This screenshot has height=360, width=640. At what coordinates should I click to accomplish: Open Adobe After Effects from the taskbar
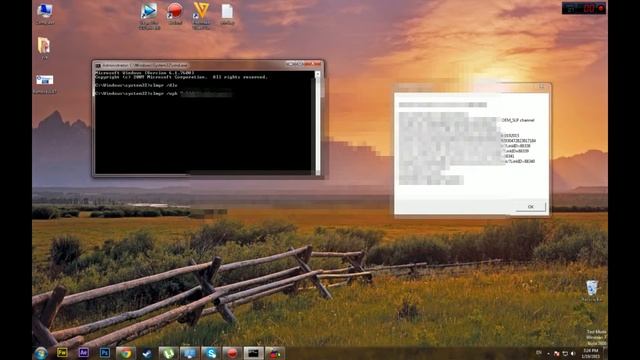(x=83, y=353)
